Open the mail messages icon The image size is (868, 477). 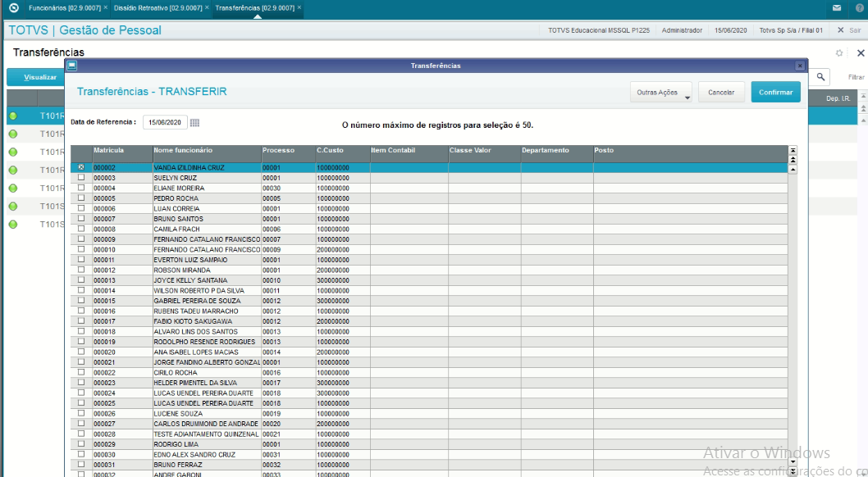837,7
